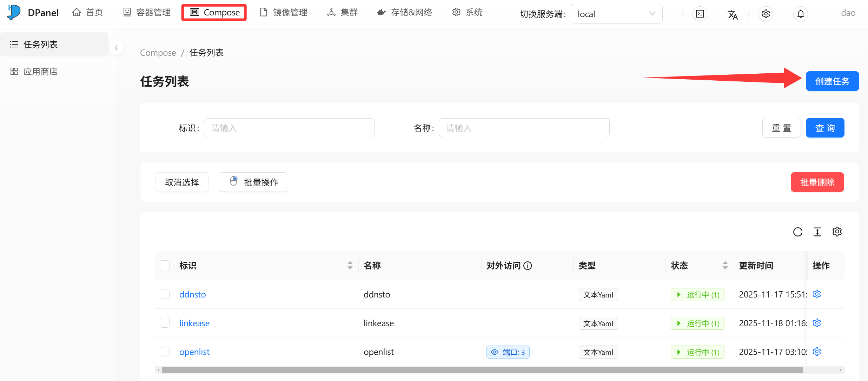
Task: Open the notifications bell
Action: 800,14
